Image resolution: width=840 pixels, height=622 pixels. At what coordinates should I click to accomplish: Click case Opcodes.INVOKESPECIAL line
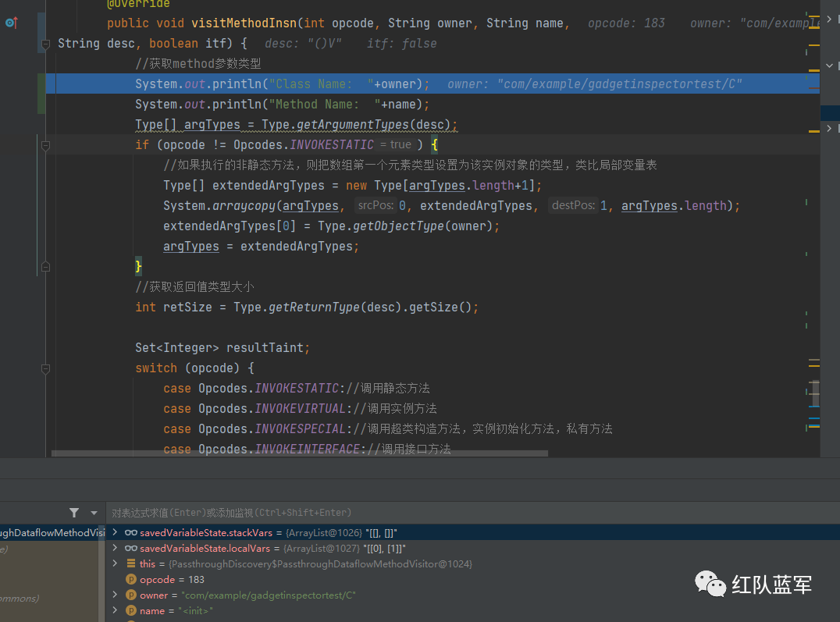point(388,430)
